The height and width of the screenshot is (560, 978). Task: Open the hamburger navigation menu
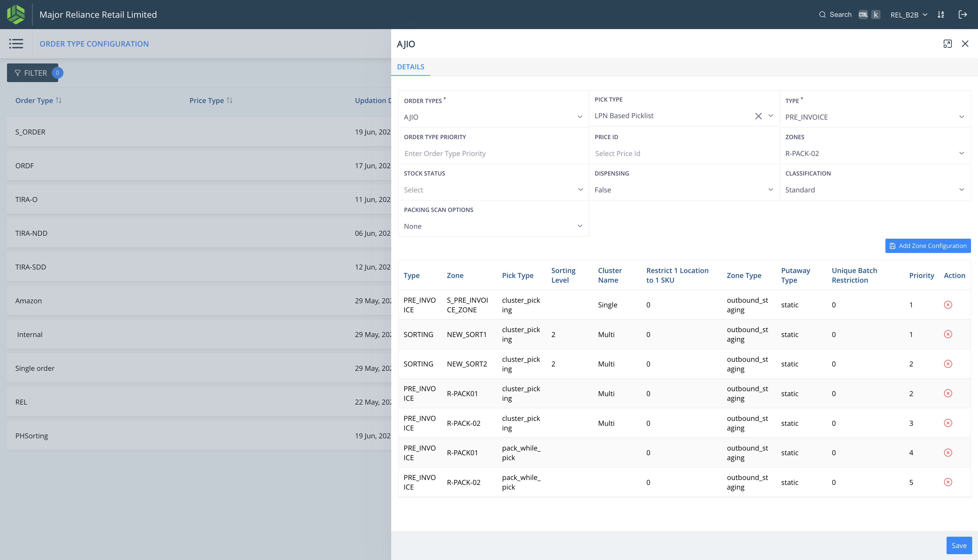16,43
